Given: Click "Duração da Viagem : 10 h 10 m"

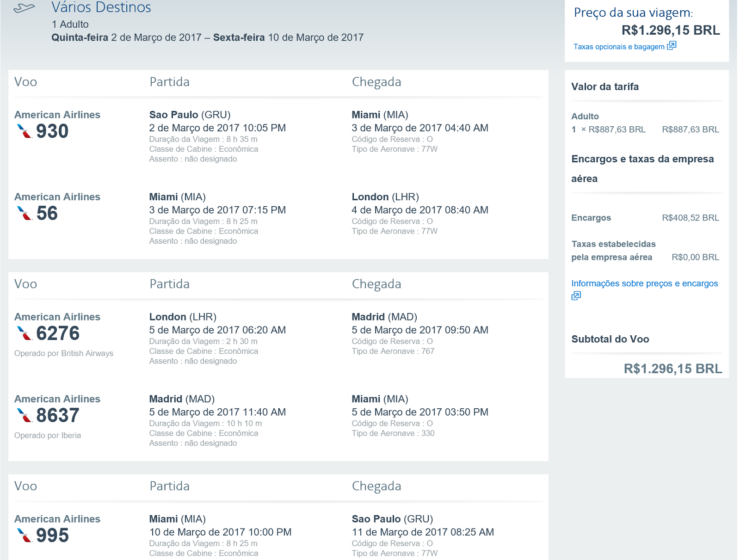Looking at the screenshot, I should tap(205, 424).
